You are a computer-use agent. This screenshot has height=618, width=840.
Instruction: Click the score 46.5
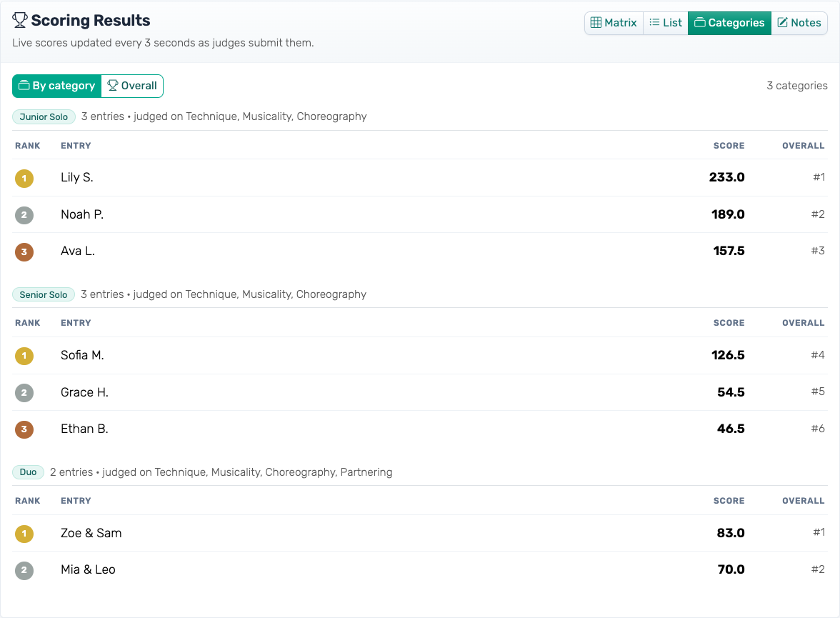click(731, 429)
